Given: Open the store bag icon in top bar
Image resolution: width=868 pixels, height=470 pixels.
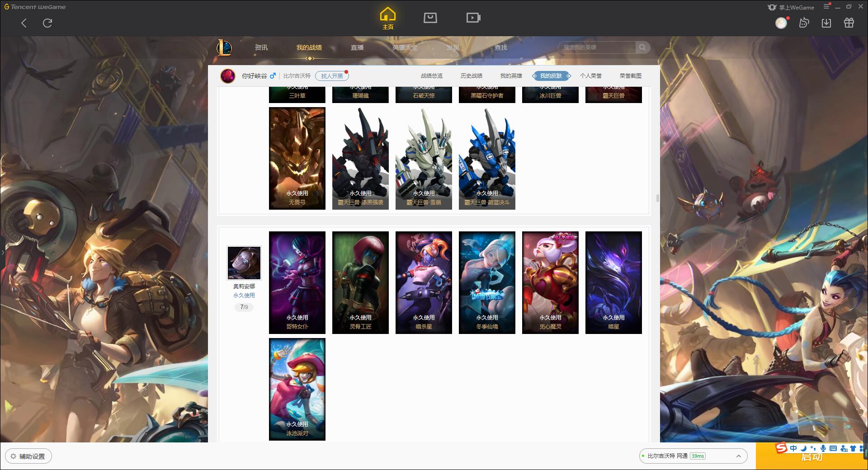Looking at the screenshot, I should pos(430,18).
